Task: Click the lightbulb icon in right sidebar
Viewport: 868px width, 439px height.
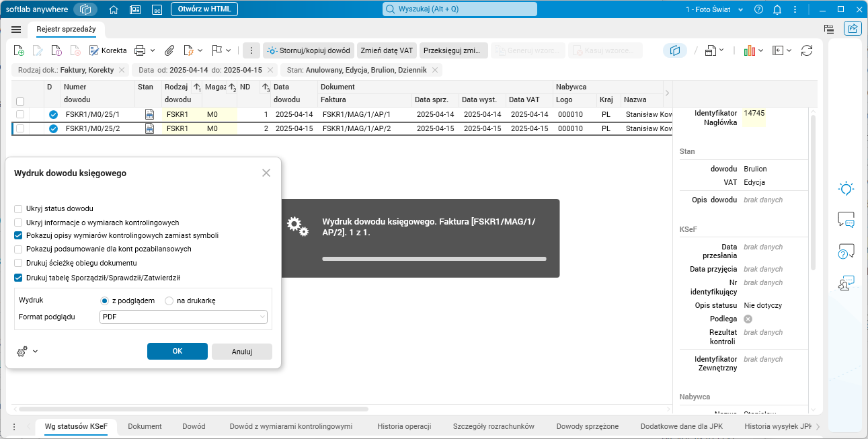Action: point(846,189)
